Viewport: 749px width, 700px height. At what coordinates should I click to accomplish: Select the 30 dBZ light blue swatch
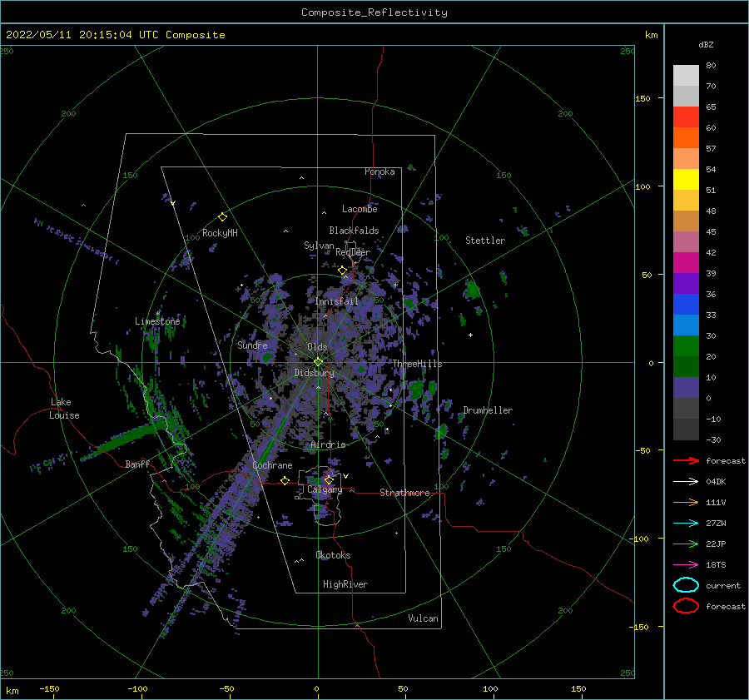tap(686, 325)
